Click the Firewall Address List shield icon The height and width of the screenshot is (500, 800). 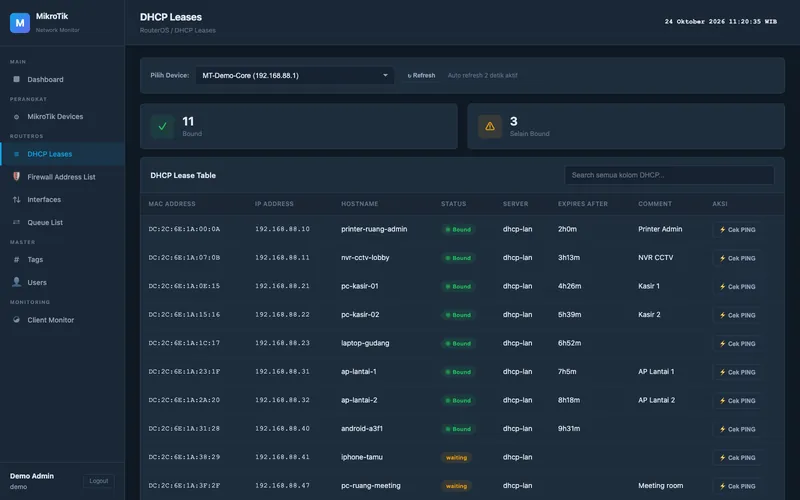click(x=16, y=177)
